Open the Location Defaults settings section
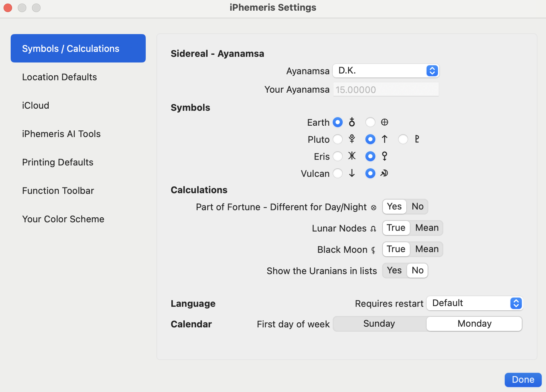 [x=59, y=77]
